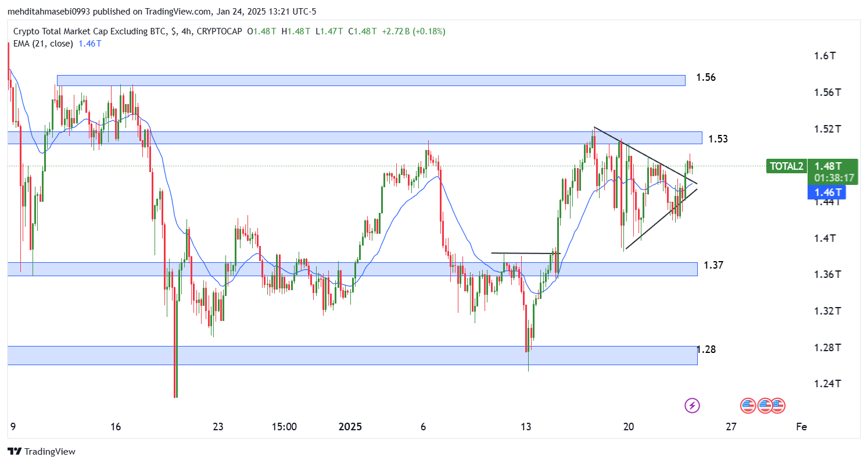Click the 1.53 text annotation

(x=719, y=139)
